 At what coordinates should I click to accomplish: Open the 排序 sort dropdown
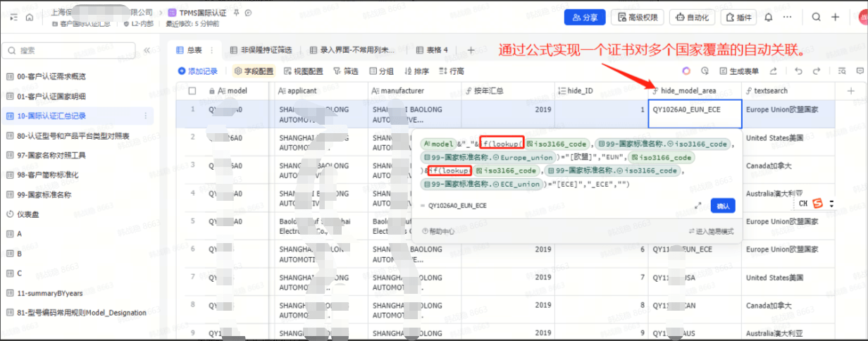[416, 71]
